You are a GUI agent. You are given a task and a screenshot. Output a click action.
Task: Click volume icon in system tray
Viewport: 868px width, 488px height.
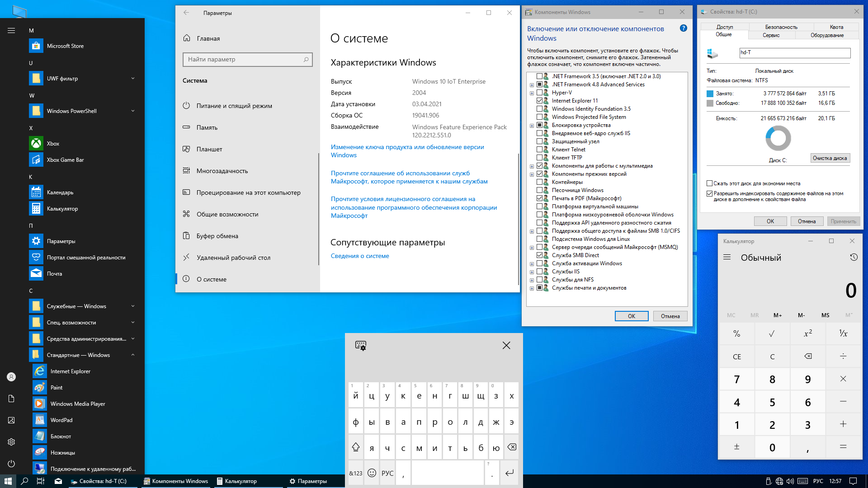tap(790, 481)
